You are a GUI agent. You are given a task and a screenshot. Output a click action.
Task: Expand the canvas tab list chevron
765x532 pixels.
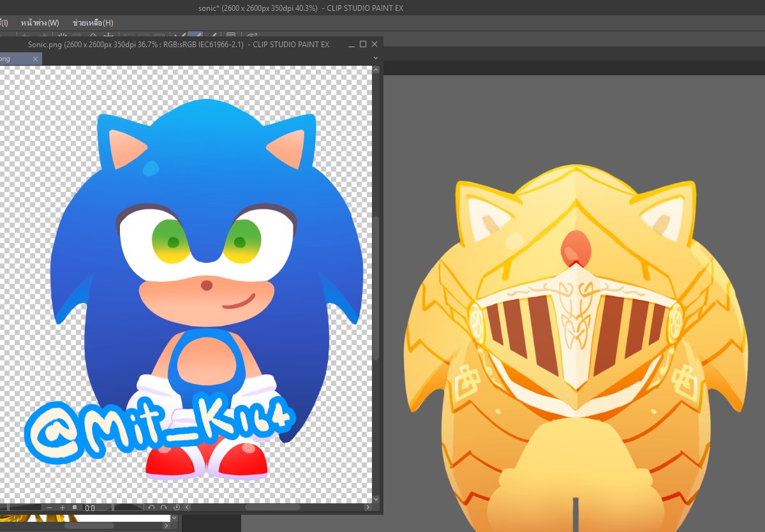point(376,58)
